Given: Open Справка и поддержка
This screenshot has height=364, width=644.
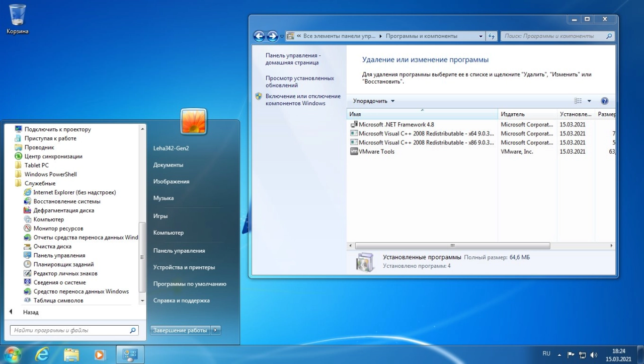Looking at the screenshot, I should pyautogui.click(x=181, y=301).
